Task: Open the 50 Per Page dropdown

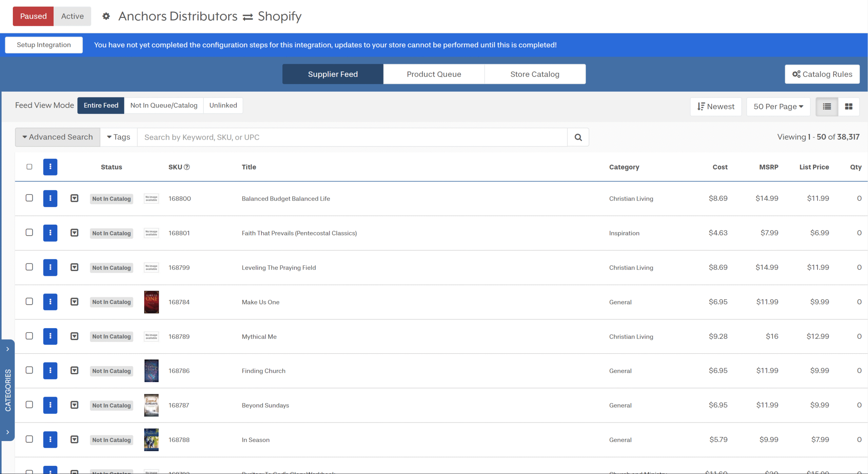Action: point(778,107)
